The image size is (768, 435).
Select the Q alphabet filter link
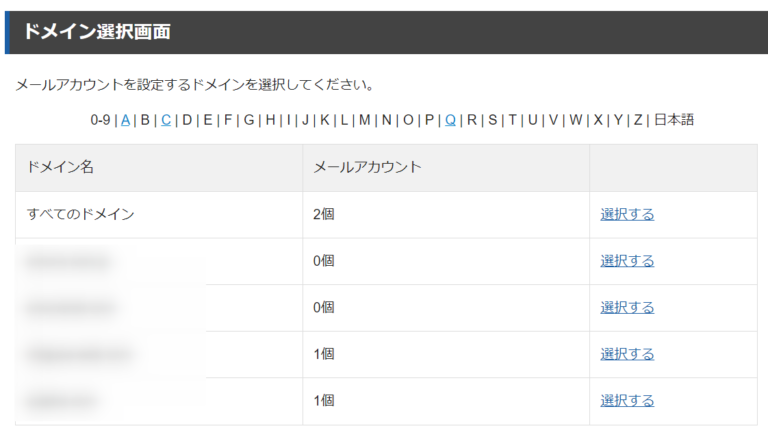tap(450, 120)
